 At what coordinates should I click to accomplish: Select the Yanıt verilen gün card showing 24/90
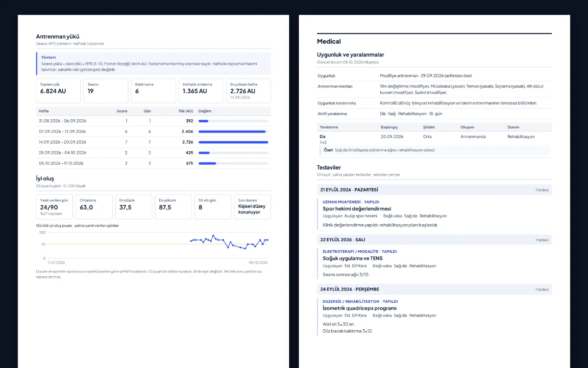[x=54, y=207]
